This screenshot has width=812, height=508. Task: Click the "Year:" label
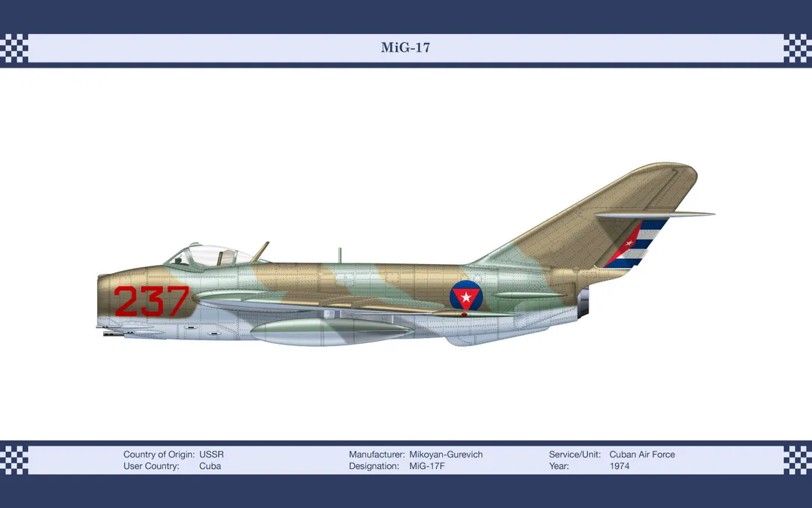559,466
